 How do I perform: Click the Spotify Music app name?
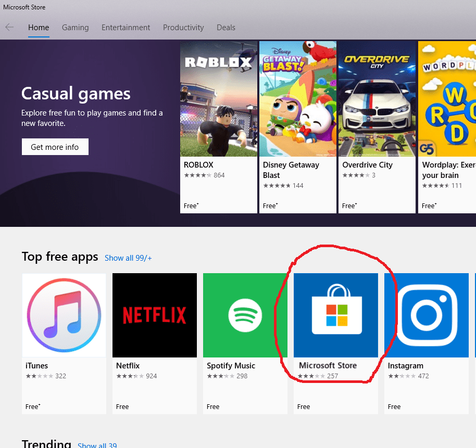[x=231, y=365]
